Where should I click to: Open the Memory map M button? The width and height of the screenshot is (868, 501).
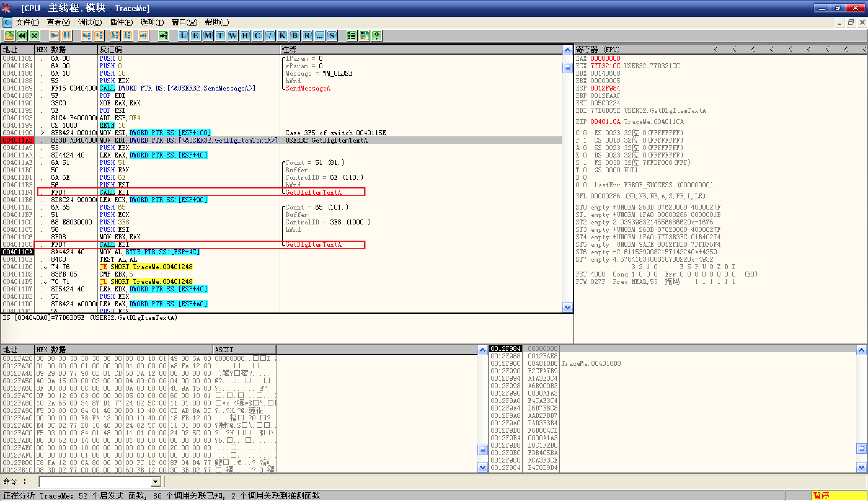[x=208, y=35]
